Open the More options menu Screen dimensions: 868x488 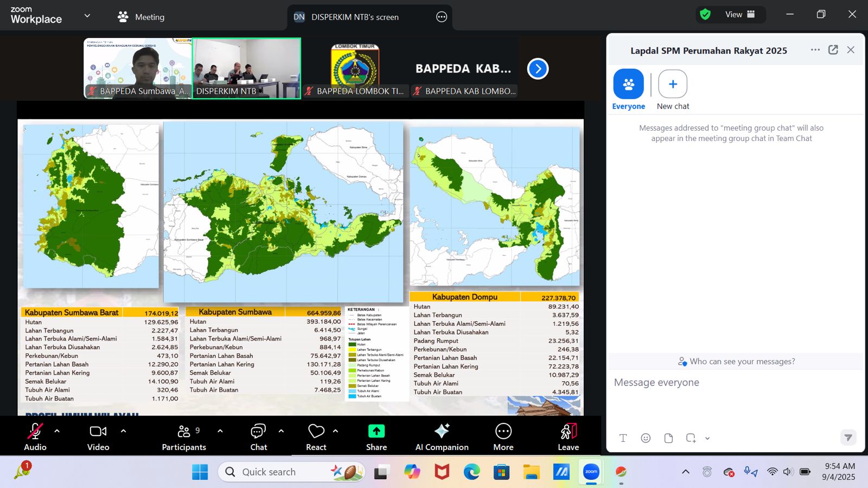tap(503, 436)
